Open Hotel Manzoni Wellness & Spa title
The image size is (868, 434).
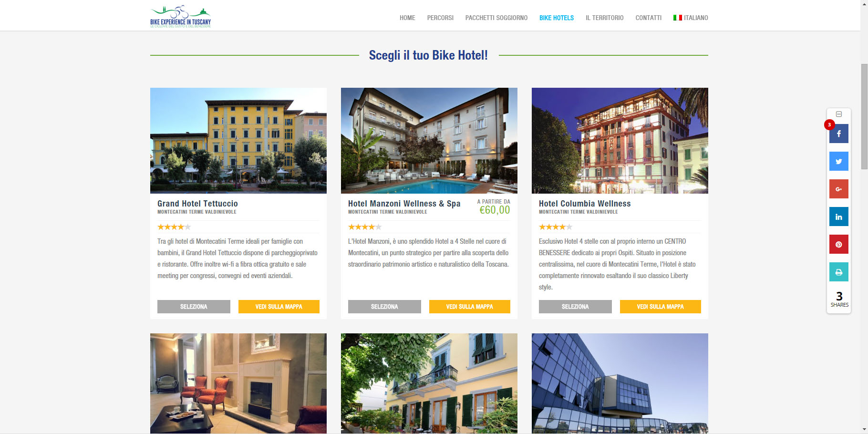404,204
